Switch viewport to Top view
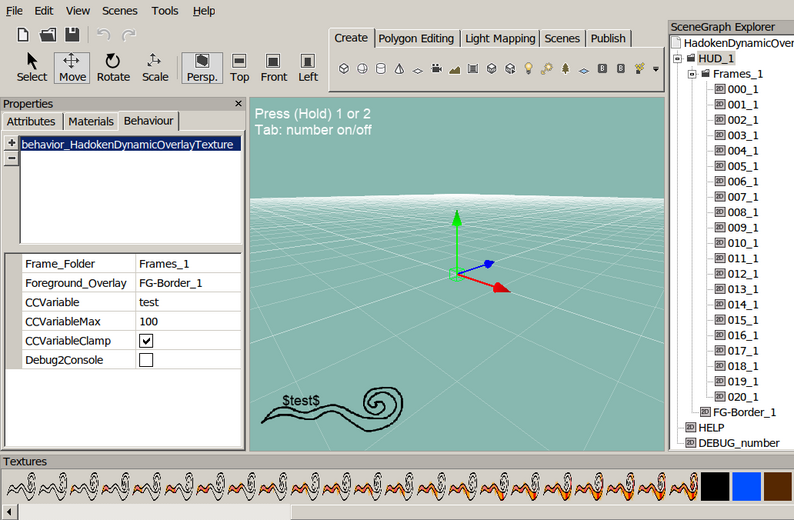Viewport: 794px width, 520px height. pyautogui.click(x=239, y=68)
